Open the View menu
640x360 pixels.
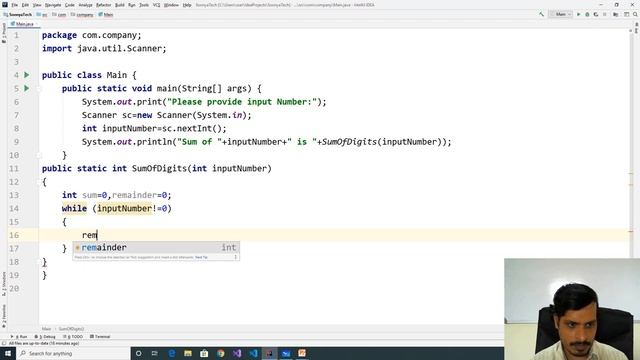coord(37,5)
